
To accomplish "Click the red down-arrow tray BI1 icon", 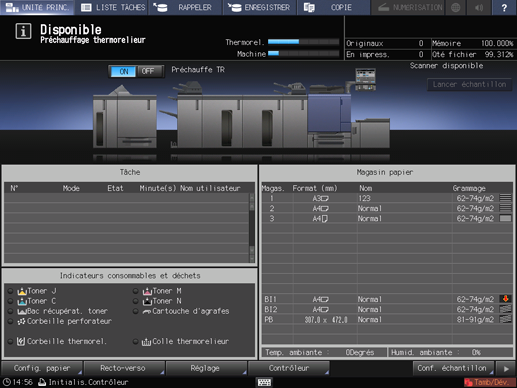I will [x=505, y=299].
